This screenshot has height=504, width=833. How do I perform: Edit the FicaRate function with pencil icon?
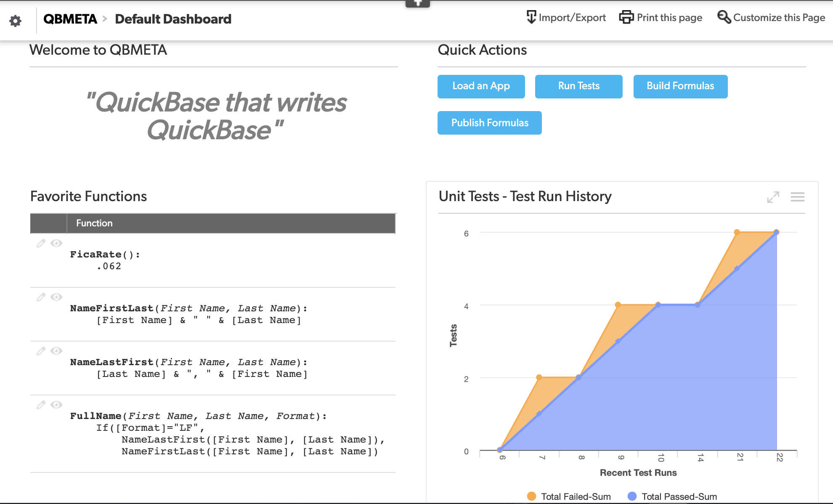point(41,243)
